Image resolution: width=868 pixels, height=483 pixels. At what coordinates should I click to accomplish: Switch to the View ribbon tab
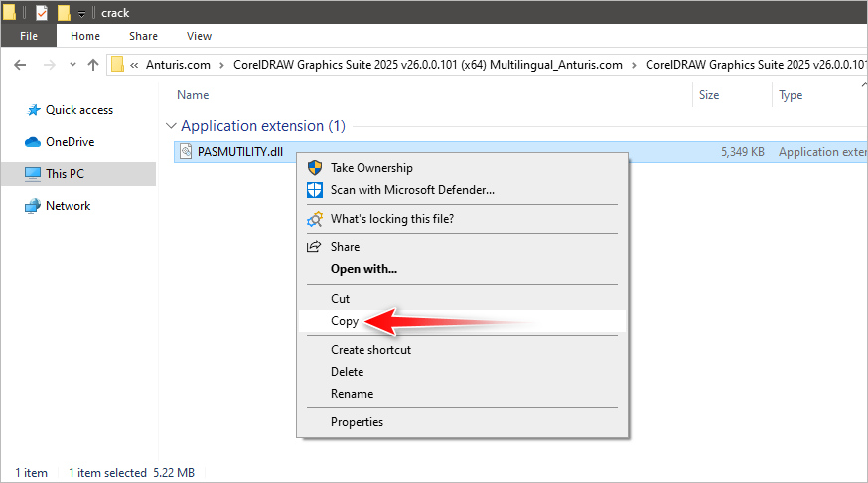click(x=199, y=36)
